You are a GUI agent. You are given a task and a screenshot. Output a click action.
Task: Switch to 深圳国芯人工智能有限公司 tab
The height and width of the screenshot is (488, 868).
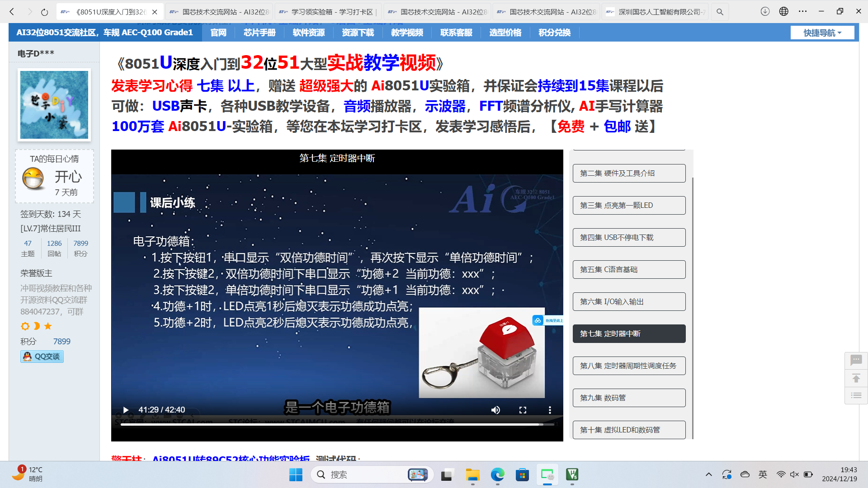[656, 12]
